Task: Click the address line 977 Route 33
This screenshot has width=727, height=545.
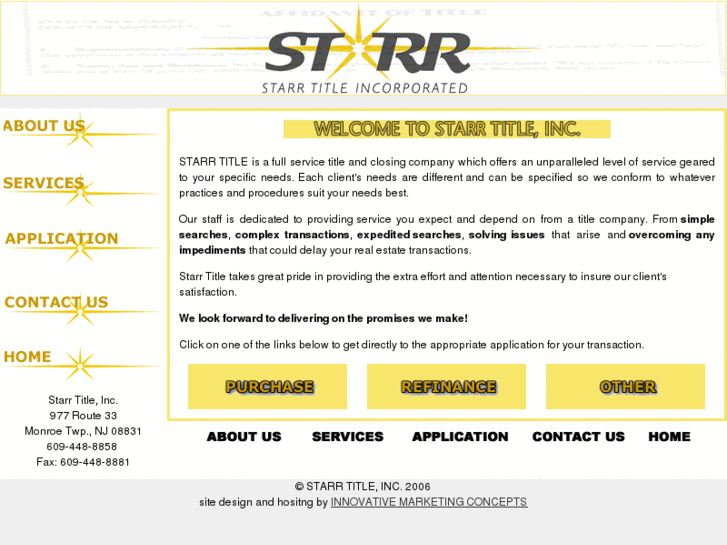Action: tap(83, 416)
